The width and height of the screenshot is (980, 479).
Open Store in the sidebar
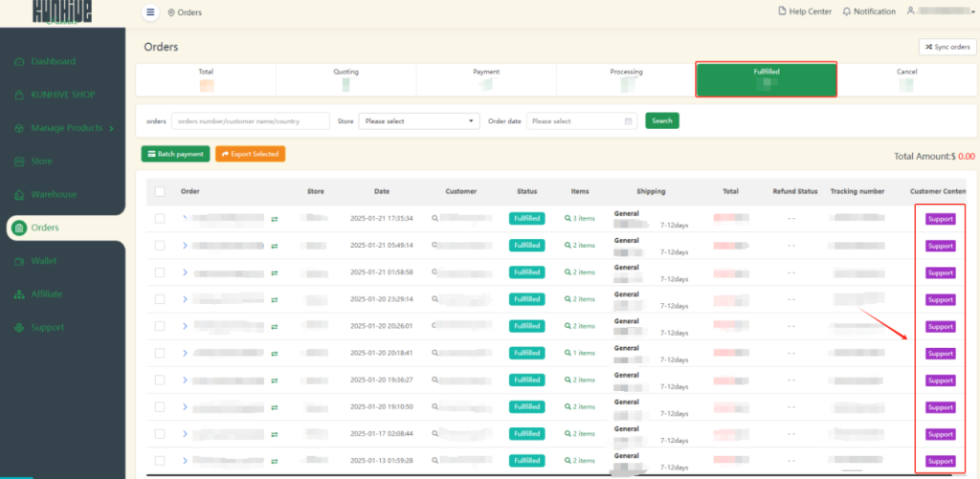pyautogui.click(x=41, y=162)
